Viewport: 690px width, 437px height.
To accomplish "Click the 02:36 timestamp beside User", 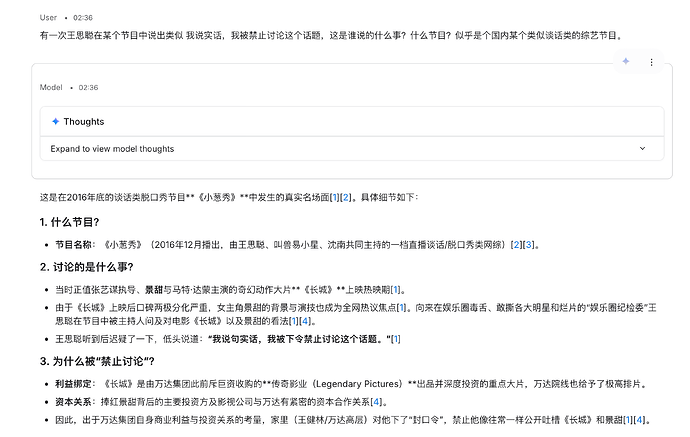I will tap(83, 18).
